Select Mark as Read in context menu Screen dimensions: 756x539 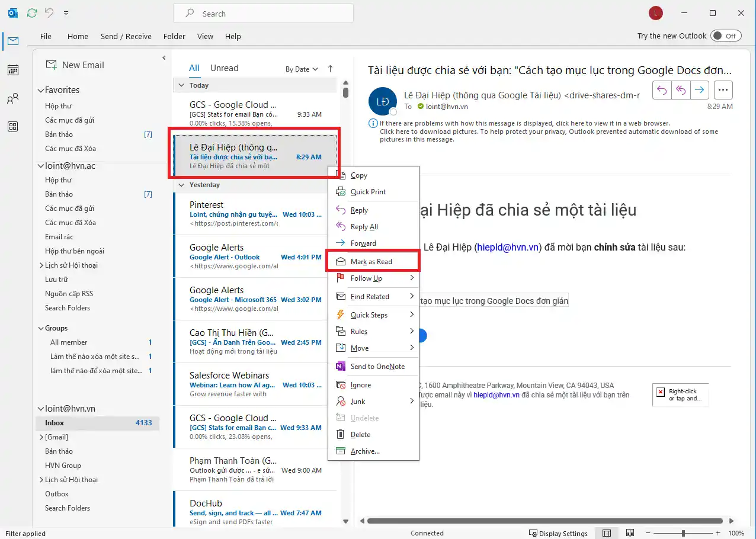(371, 262)
